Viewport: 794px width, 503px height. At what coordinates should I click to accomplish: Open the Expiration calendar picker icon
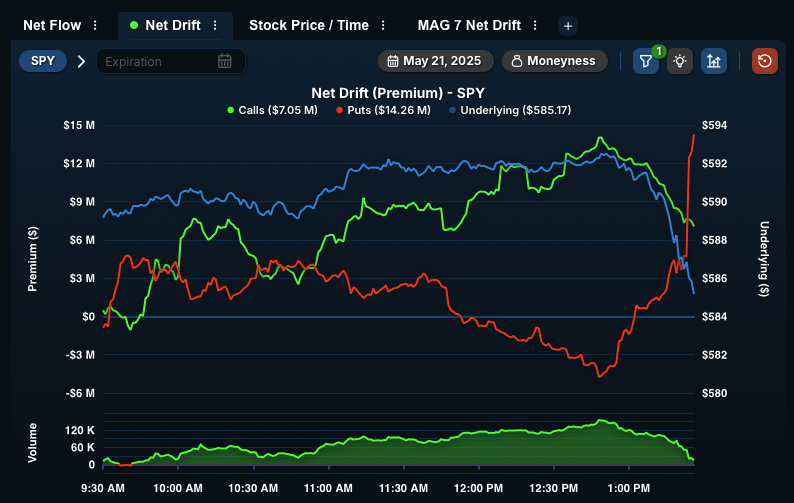[x=225, y=61]
